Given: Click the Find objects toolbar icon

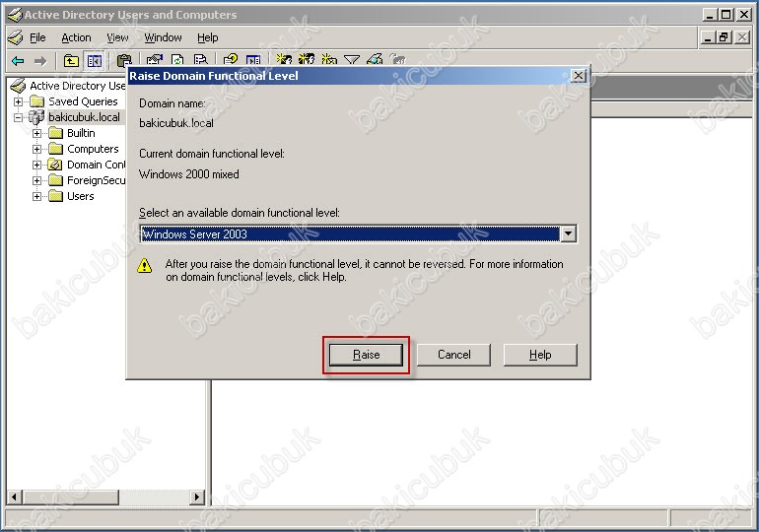Looking at the screenshot, I should [x=375, y=60].
